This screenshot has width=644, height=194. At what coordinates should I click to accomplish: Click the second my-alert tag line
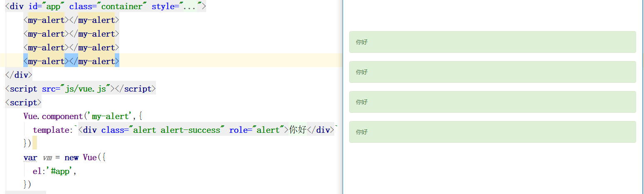[x=72, y=34]
